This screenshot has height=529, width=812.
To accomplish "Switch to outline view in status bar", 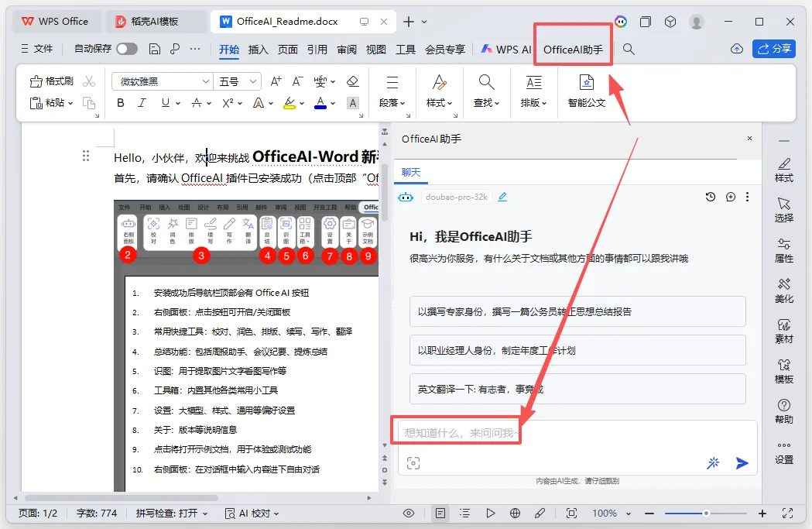I will pos(464,513).
